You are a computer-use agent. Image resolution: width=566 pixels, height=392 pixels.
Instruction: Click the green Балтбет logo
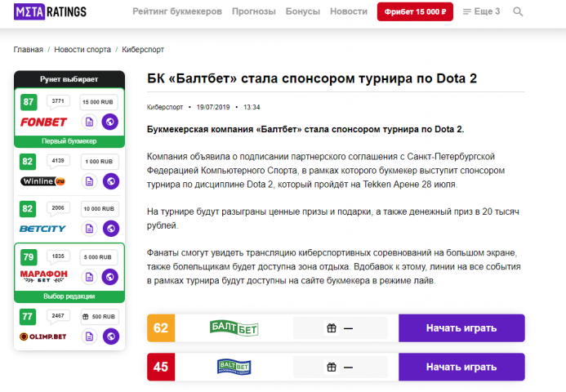point(234,328)
